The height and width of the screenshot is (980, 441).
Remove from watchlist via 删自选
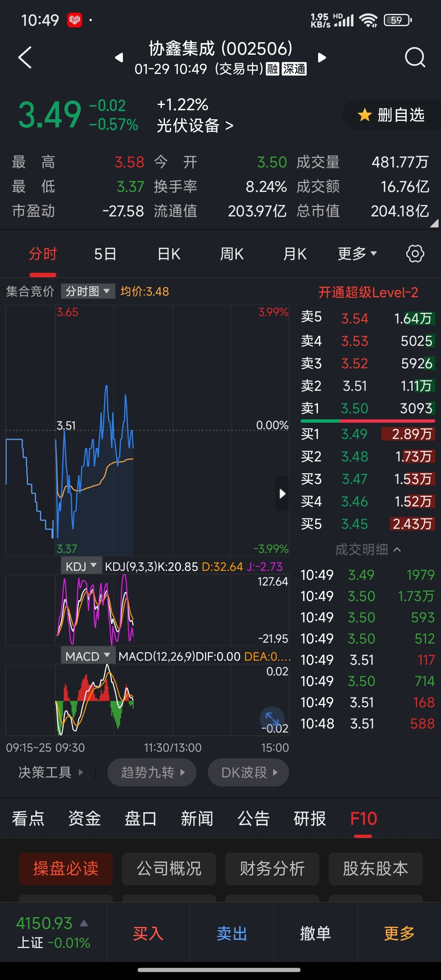391,115
